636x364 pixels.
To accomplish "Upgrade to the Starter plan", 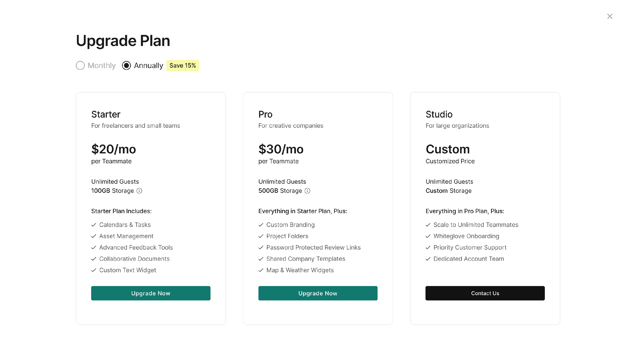I will [x=151, y=293].
